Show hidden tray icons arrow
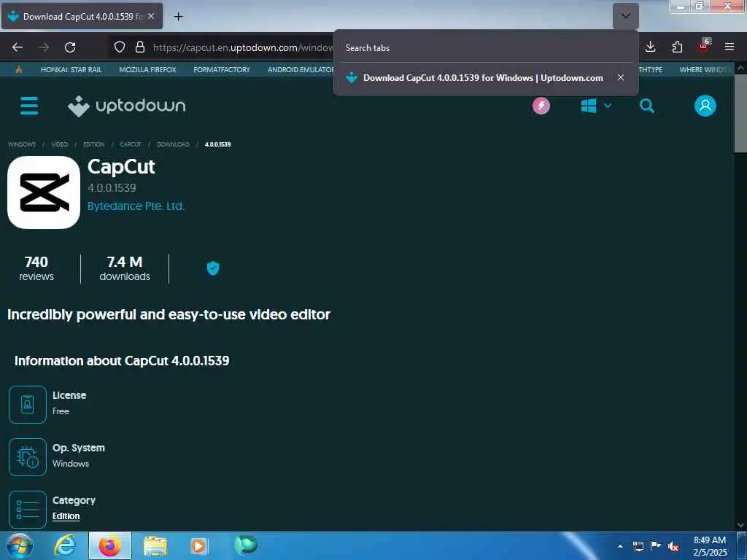This screenshot has width=747, height=560. (x=620, y=546)
